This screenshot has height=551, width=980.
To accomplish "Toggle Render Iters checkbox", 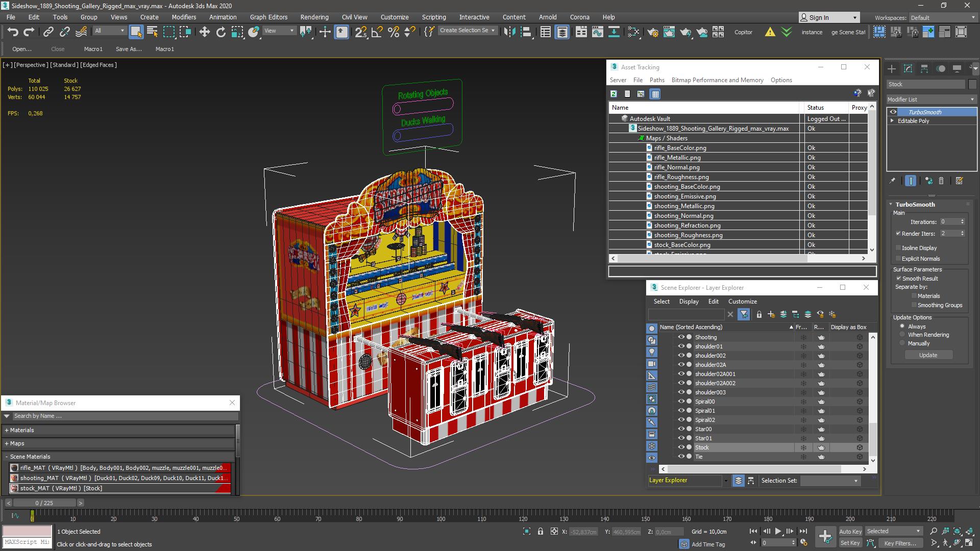I will pos(898,234).
